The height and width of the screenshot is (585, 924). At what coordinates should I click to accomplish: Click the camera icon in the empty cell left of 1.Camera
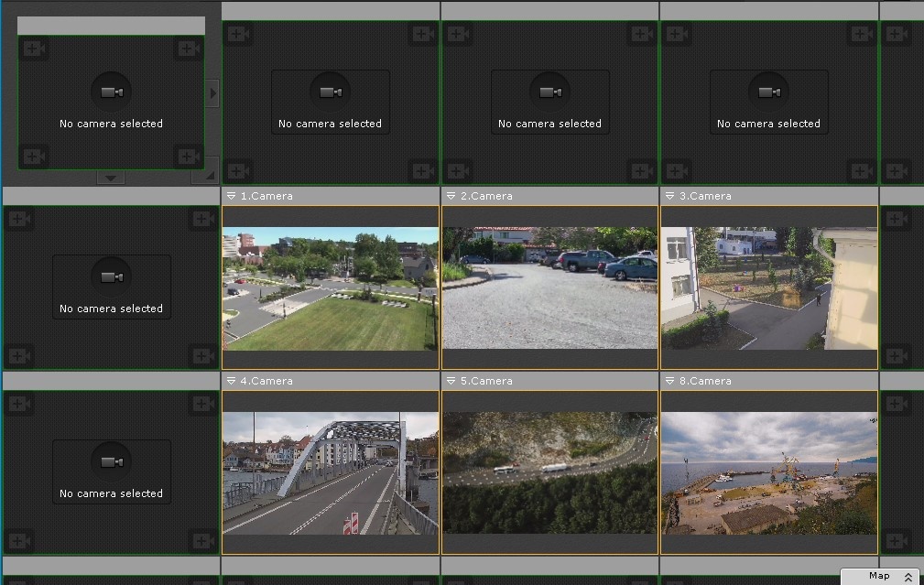click(112, 276)
